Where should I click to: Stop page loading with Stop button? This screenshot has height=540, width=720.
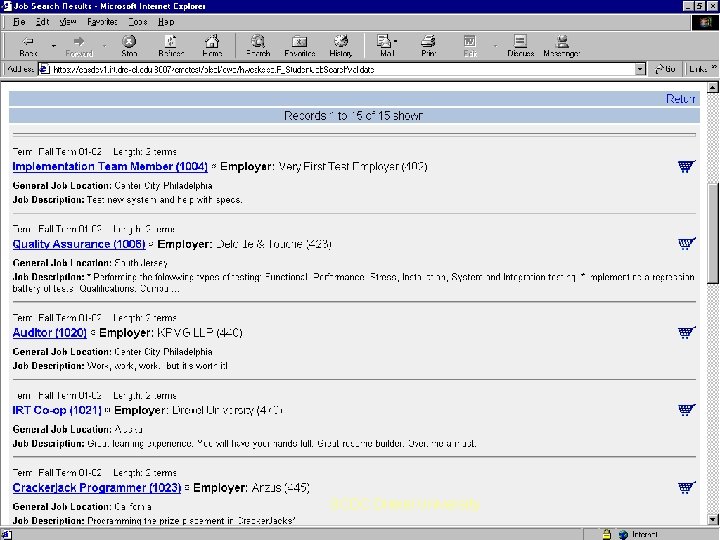tap(129, 46)
